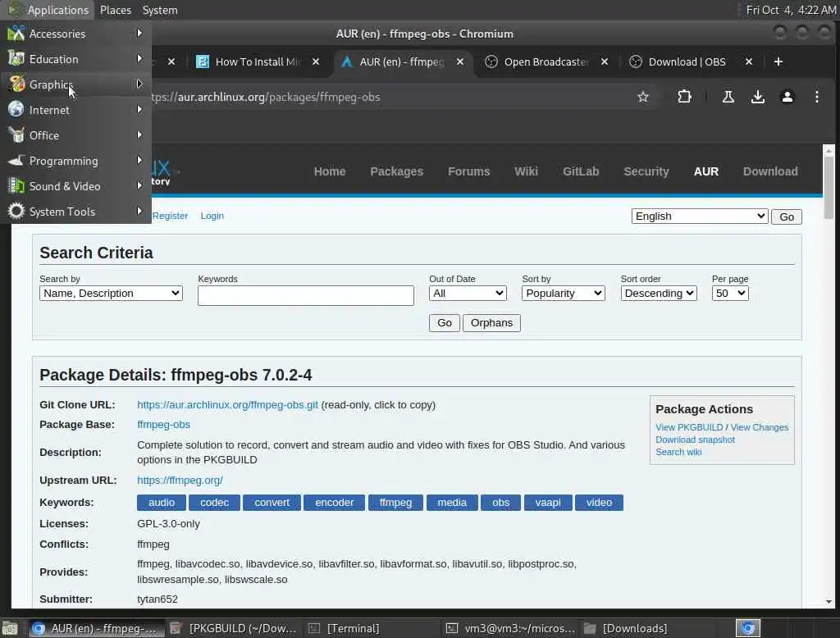Viewport: 840px width, 638px height.
Task: Click the audio keyword tag
Action: tap(162, 503)
